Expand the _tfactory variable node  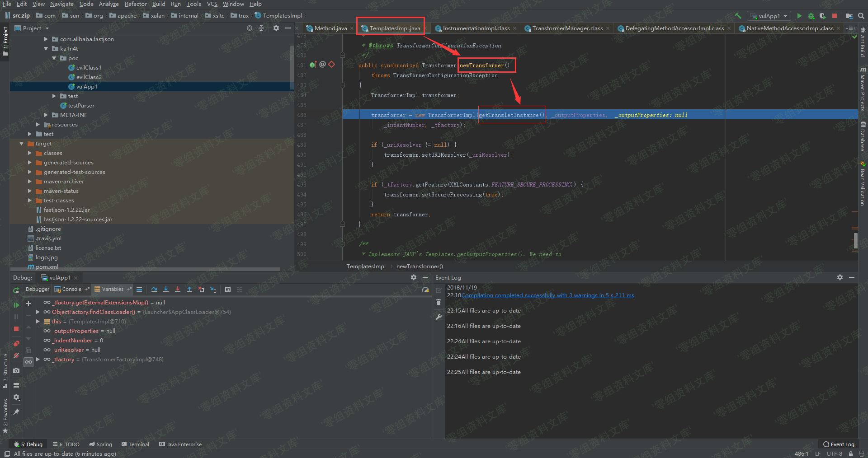[38, 360]
